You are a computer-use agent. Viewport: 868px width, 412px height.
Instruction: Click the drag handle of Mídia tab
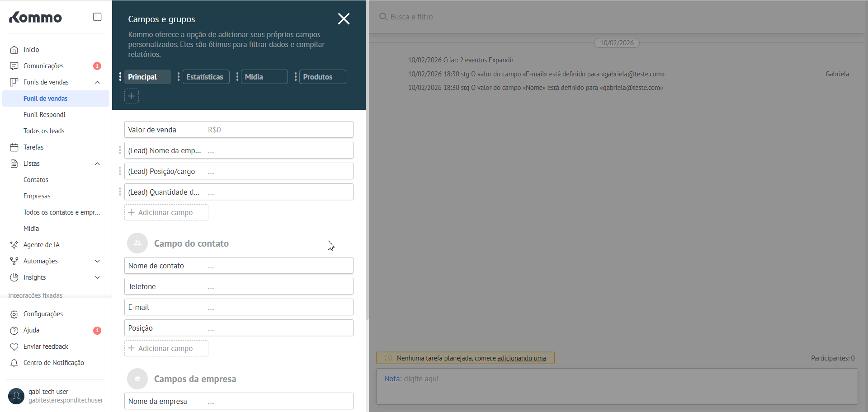point(237,77)
